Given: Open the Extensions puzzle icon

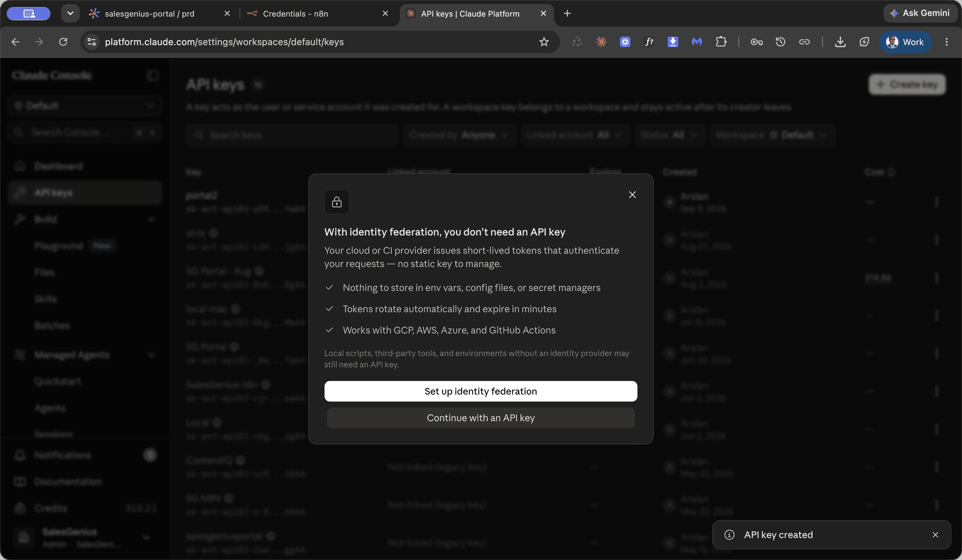Looking at the screenshot, I should pyautogui.click(x=721, y=42).
